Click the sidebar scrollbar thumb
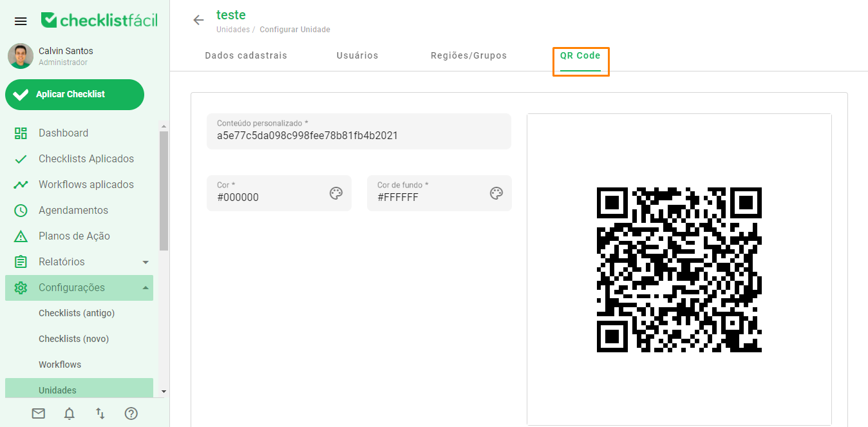 click(164, 191)
